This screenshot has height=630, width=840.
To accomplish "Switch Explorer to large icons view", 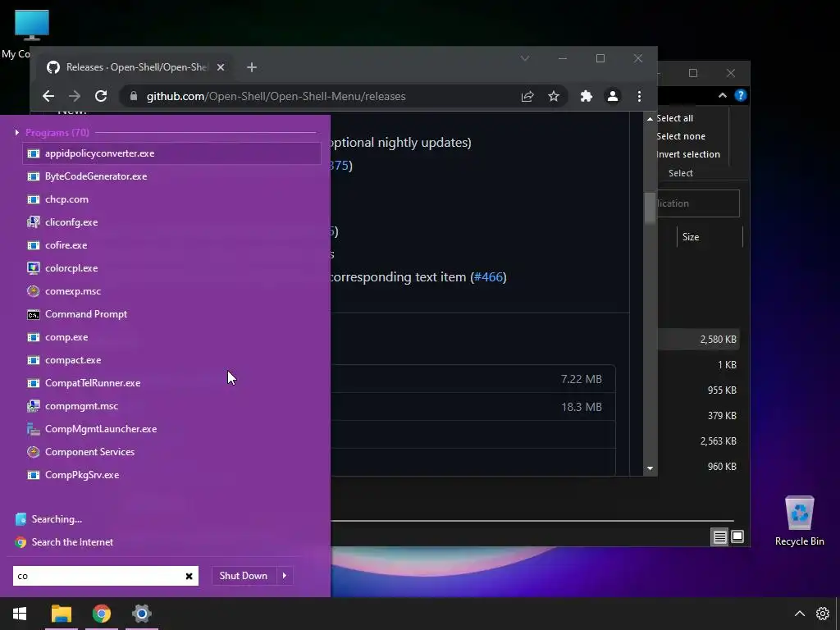I will pyautogui.click(x=737, y=536).
